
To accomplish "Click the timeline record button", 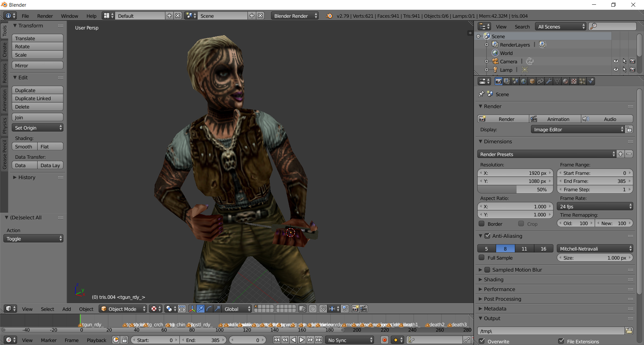I will [x=384, y=340].
